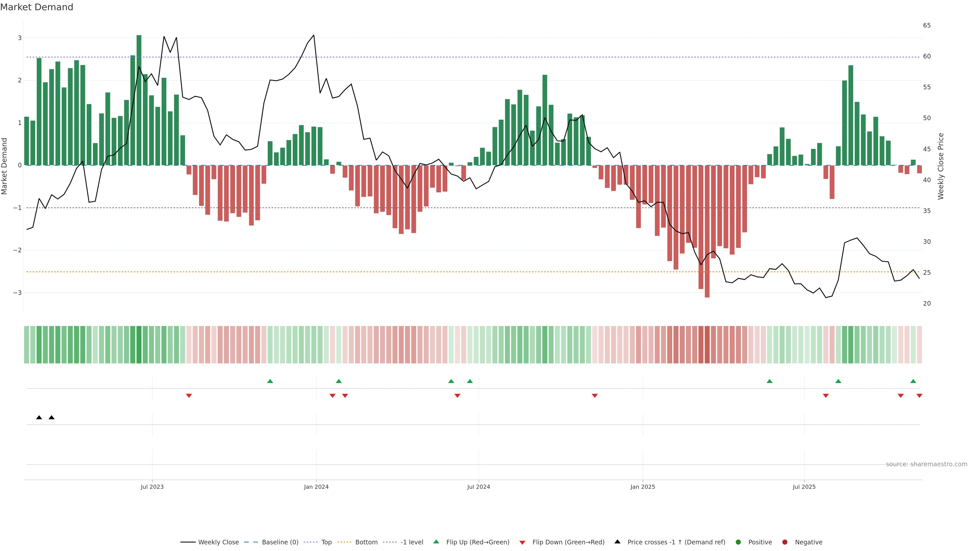Click the second black price-cross triangle marker
Screen dimensions: 980x551
52,418
